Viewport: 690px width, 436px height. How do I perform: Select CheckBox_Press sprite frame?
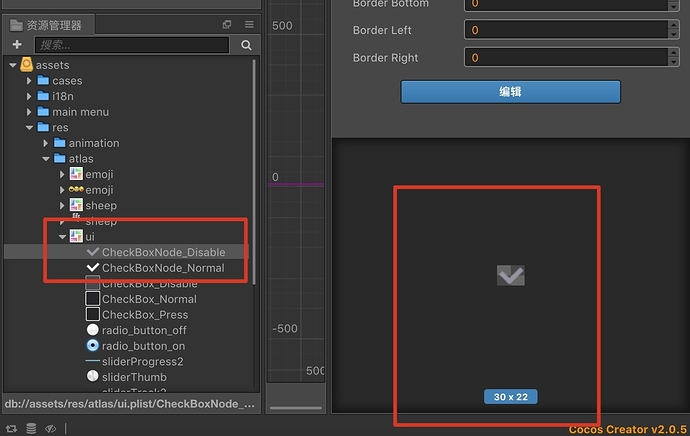point(145,315)
